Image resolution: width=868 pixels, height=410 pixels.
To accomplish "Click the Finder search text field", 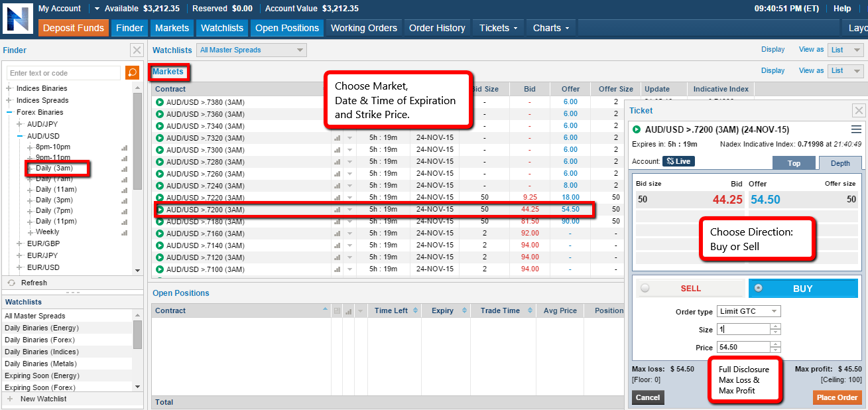I will coord(65,73).
